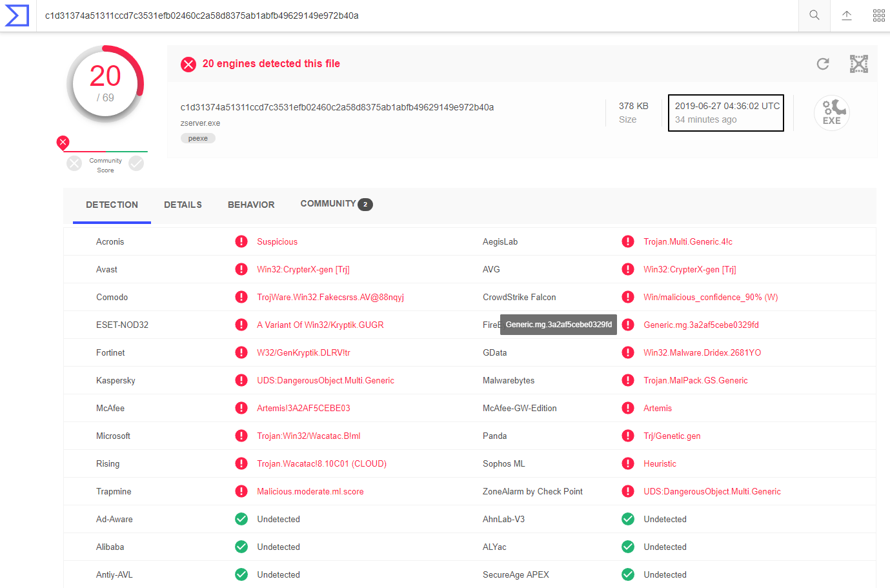Vote malicious with community X icon
890x588 pixels.
pos(74,163)
